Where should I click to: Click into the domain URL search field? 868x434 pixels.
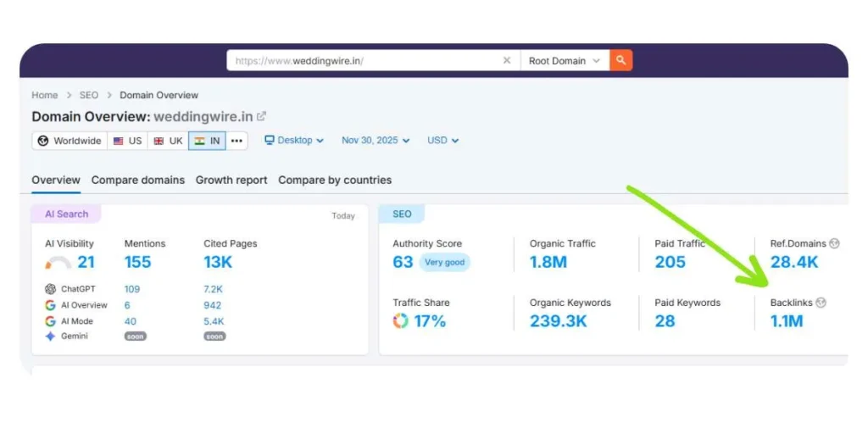click(364, 61)
